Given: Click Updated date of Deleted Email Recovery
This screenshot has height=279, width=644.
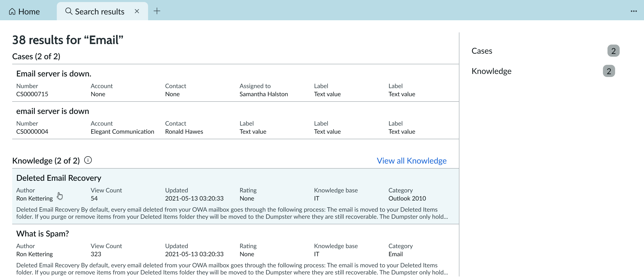Looking at the screenshot, I should click(x=194, y=198).
